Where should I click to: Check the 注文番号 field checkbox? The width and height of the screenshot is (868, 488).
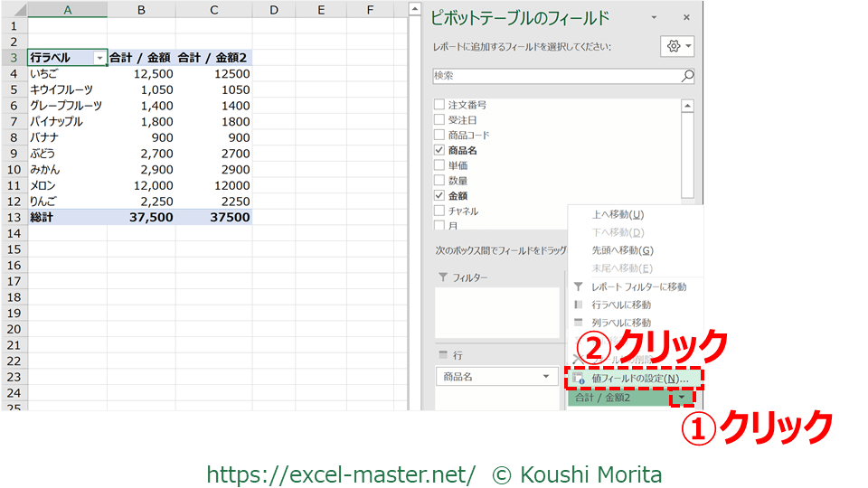[x=439, y=105]
